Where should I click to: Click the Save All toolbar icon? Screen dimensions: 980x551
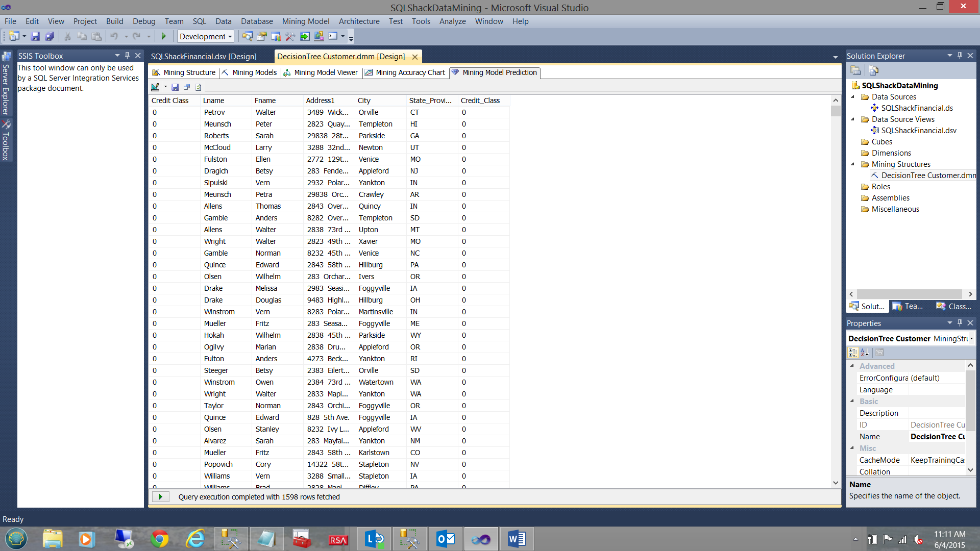click(50, 36)
